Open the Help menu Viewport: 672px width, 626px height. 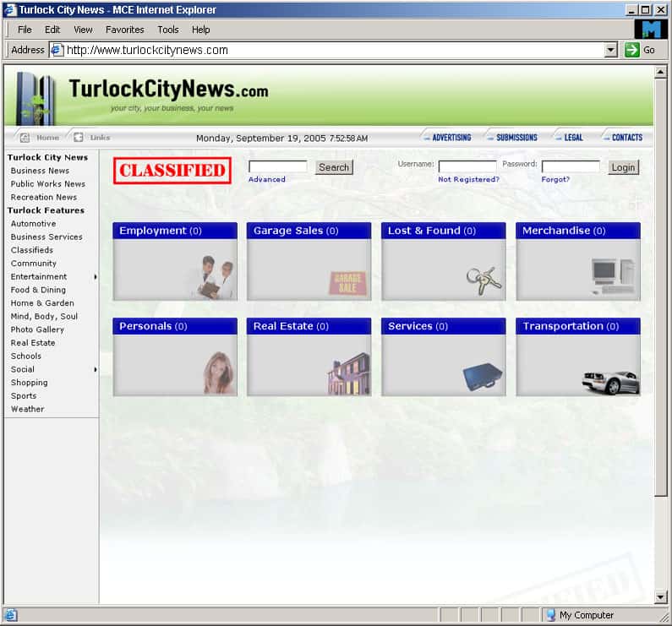pyautogui.click(x=200, y=30)
